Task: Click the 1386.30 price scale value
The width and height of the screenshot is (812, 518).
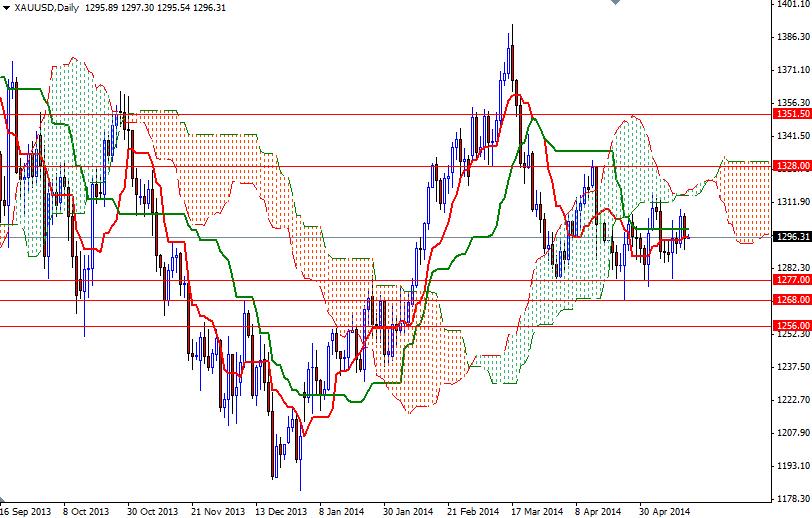Action: click(x=794, y=37)
